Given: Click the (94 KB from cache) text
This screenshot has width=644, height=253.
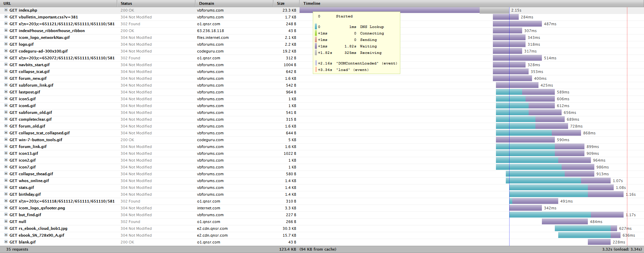Looking at the screenshot, I should [318, 249].
